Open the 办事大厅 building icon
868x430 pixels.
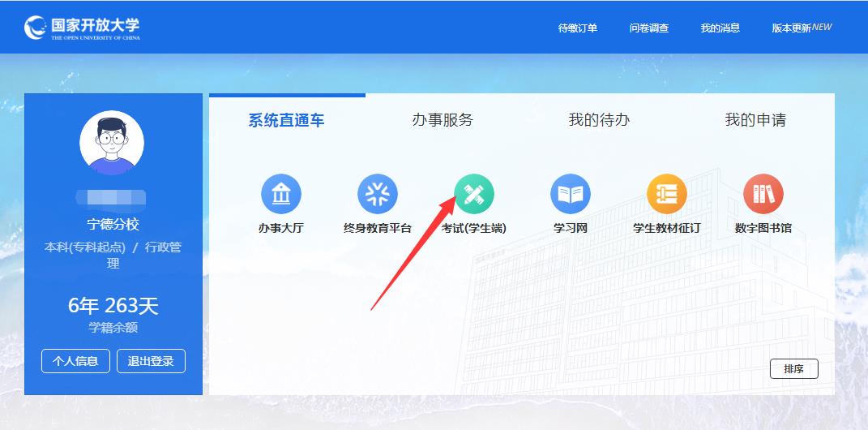pyautogui.click(x=281, y=194)
